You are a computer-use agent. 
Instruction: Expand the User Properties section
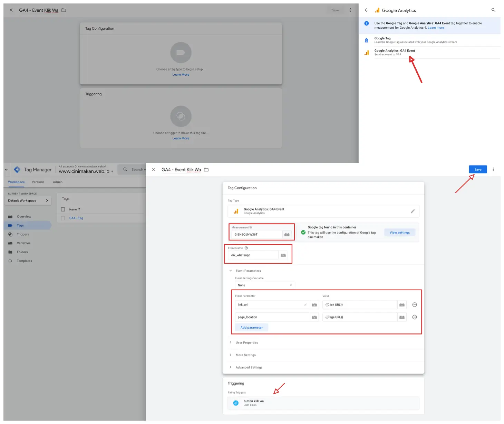(x=246, y=343)
